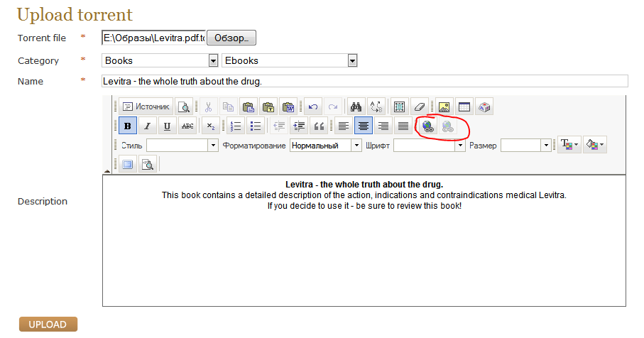Click the page magnifier icon in bottom toolbar row
The height and width of the screenshot is (338, 644).
click(148, 164)
